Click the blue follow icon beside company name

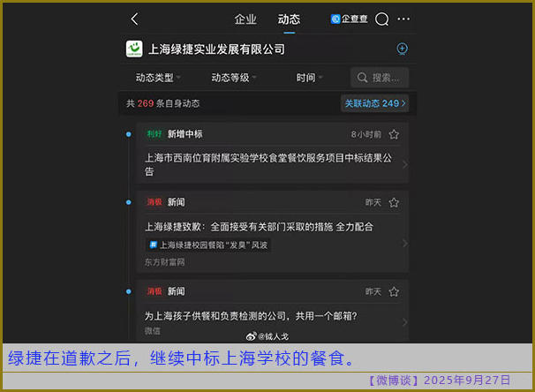[403, 49]
